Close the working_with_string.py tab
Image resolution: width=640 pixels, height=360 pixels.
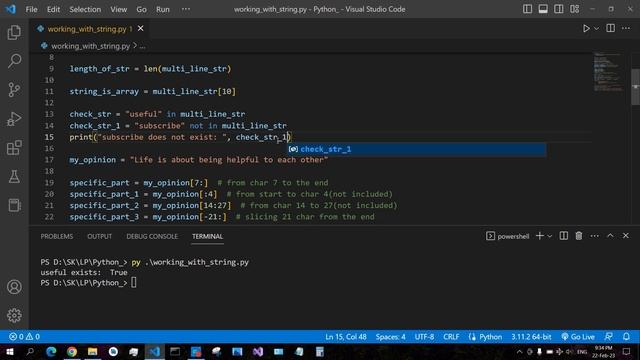pos(140,29)
